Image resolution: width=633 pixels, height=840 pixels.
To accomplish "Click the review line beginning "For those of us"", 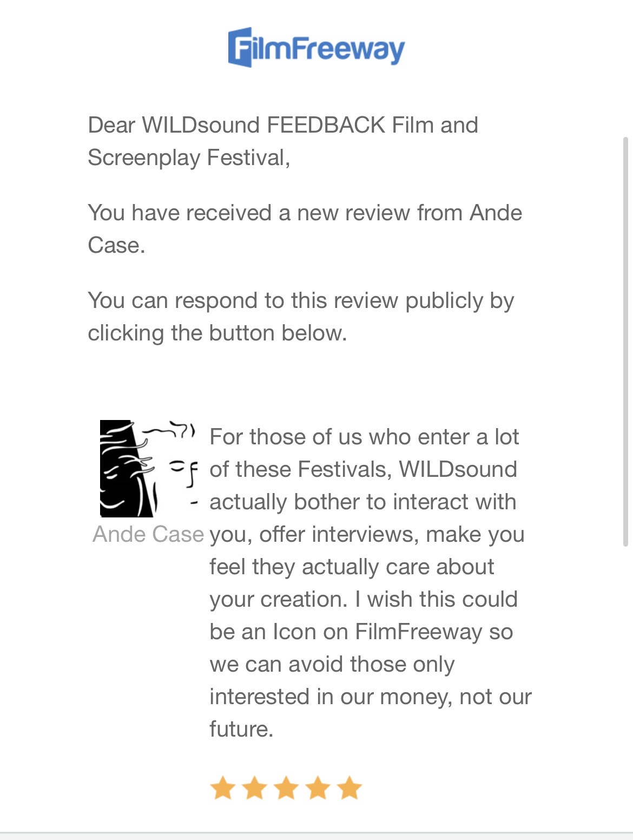I will (364, 437).
